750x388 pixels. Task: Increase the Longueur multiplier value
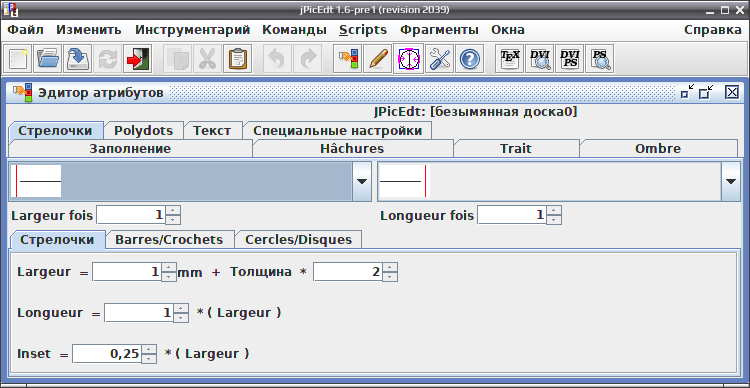coord(181,309)
